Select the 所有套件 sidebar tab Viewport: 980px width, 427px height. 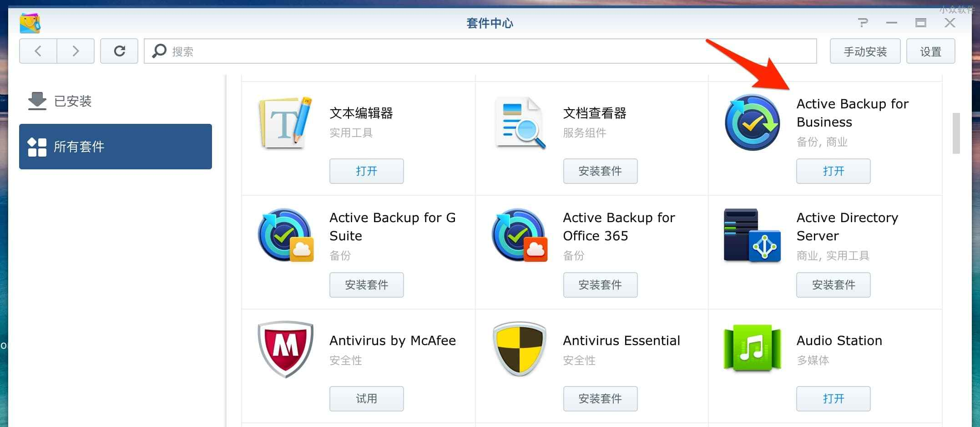(x=116, y=147)
